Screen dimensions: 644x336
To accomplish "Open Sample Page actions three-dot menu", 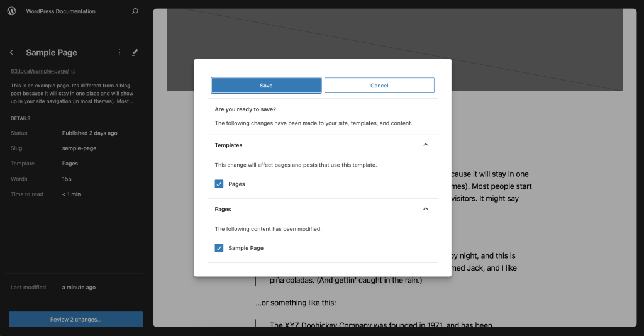I will pos(119,53).
